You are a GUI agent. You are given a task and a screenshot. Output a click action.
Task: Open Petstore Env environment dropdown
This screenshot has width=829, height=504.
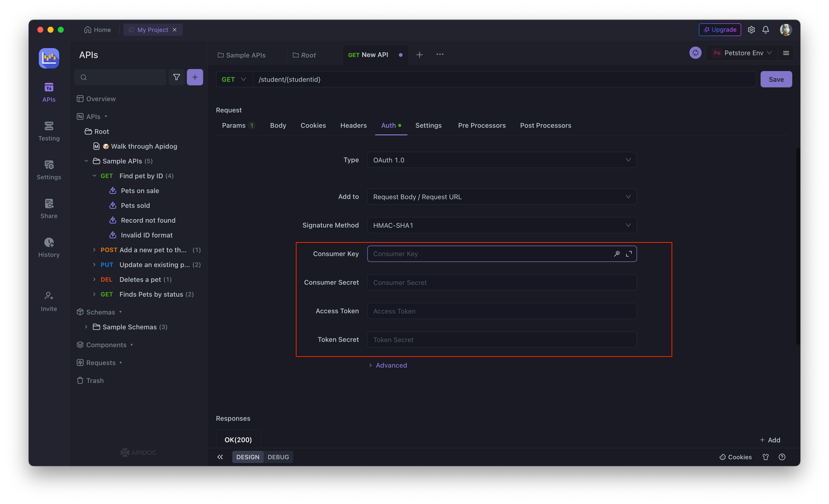click(x=742, y=53)
